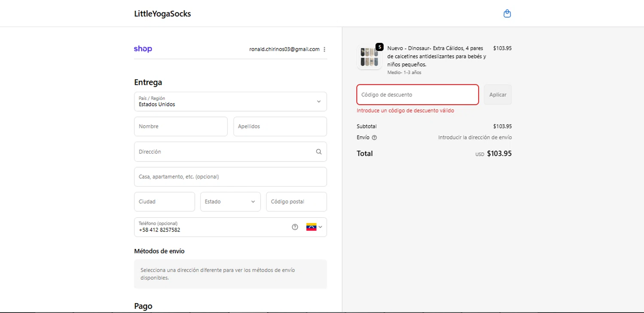Viewport: 644px width, 313px height.
Task: Click the product title Nuevo - Dinosaur
Action: coord(437,56)
